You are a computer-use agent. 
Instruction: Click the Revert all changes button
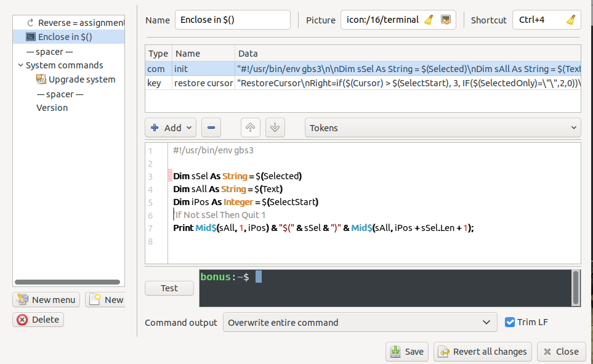pos(483,352)
